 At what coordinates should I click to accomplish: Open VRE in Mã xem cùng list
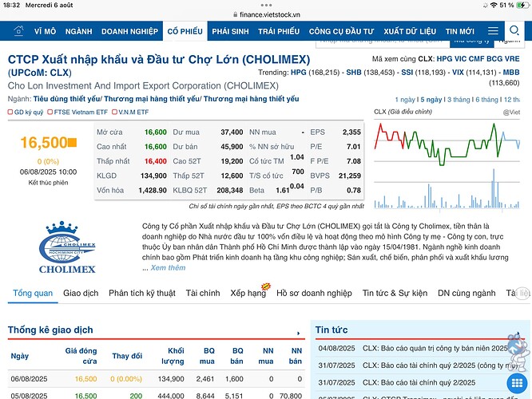coord(512,59)
